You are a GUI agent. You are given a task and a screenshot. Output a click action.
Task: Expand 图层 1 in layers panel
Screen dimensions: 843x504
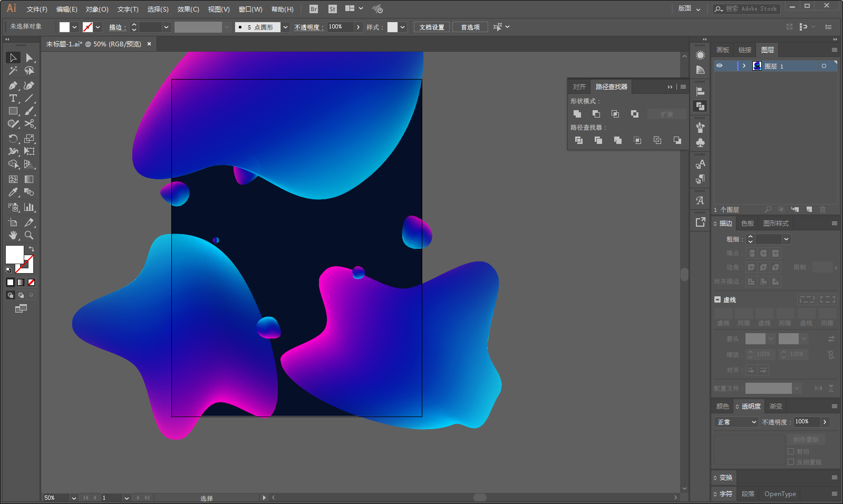pyautogui.click(x=744, y=66)
